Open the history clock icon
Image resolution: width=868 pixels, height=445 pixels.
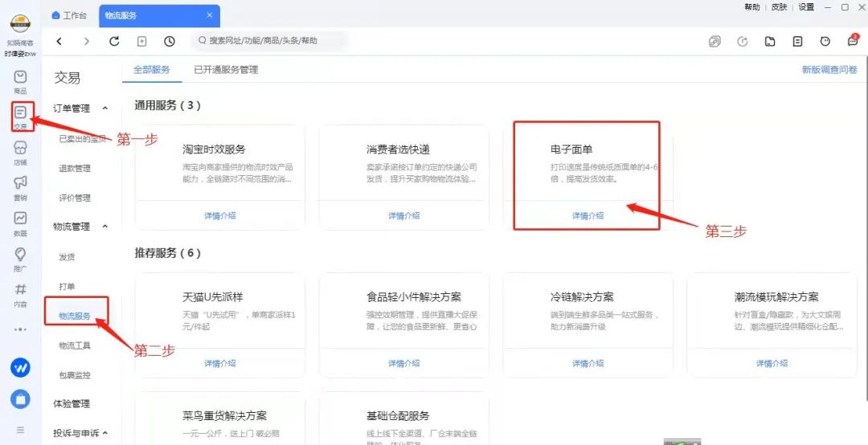(x=169, y=42)
